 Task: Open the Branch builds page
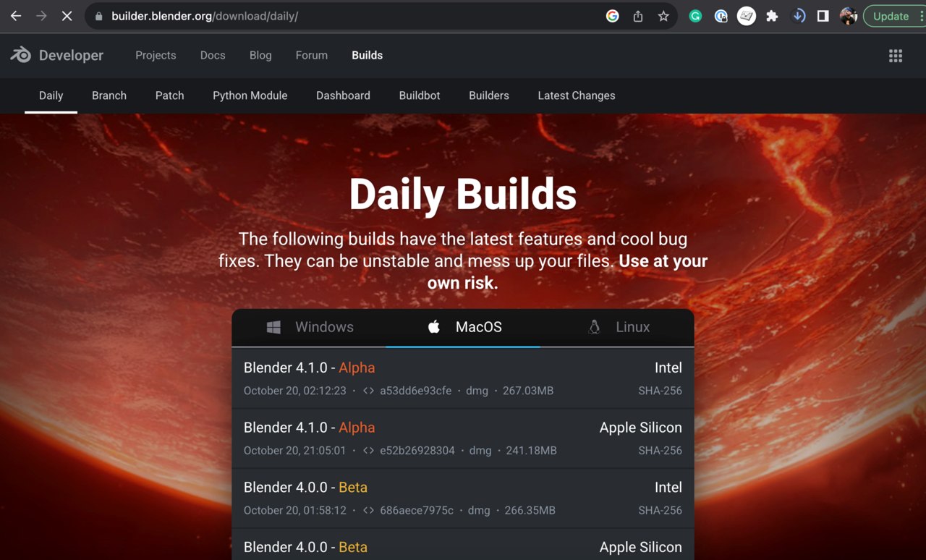[x=109, y=96]
